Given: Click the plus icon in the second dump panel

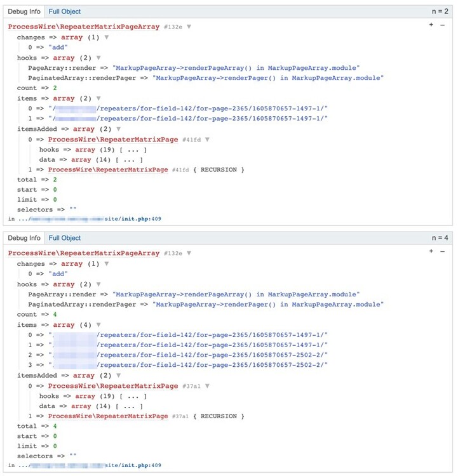Looking at the screenshot, I should pos(431,251).
